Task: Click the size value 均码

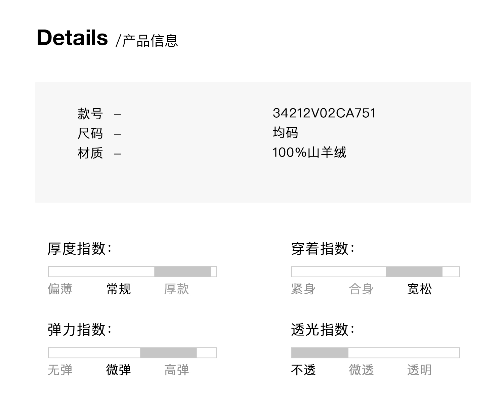Action: point(285,133)
